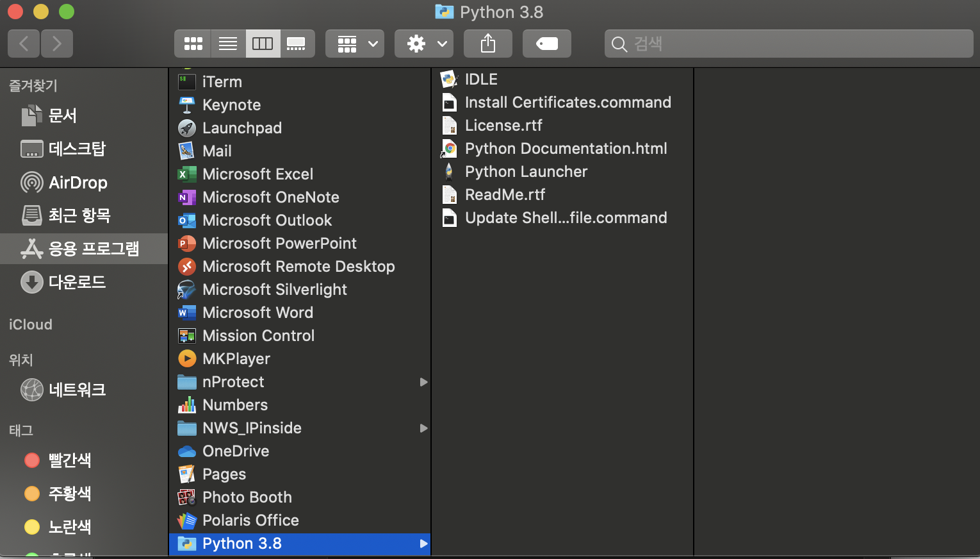Click the iCloud sidebar heading

tap(31, 324)
